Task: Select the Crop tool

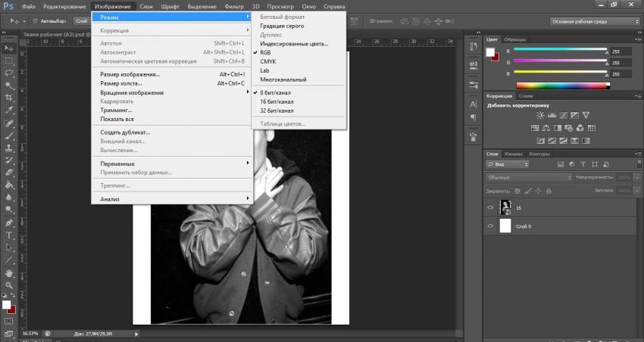Action: (x=9, y=98)
